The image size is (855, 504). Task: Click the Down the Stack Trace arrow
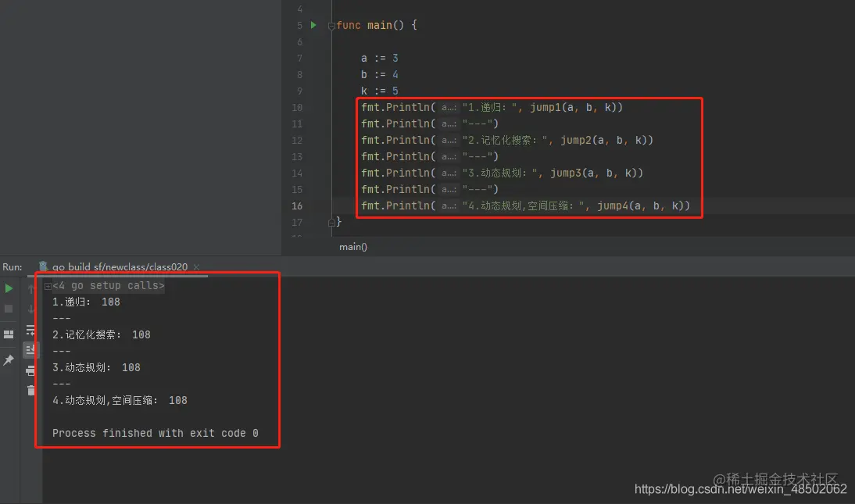[x=31, y=309]
